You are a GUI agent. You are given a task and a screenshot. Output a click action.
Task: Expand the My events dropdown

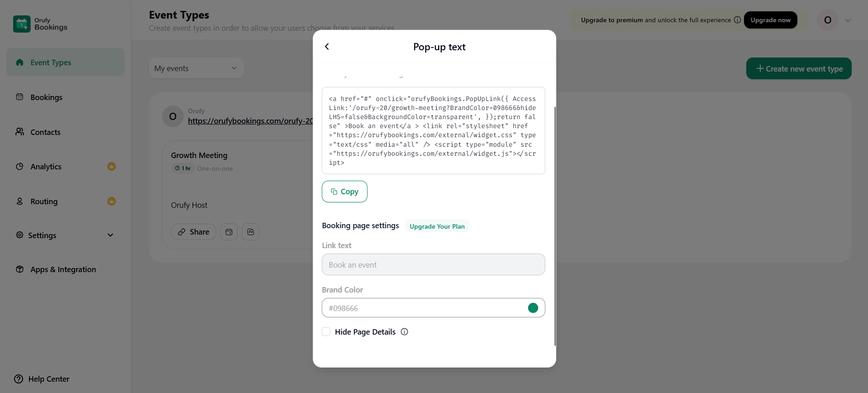click(x=196, y=68)
